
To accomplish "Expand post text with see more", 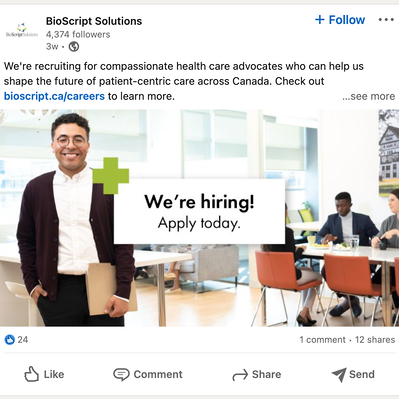I will 369,96.
